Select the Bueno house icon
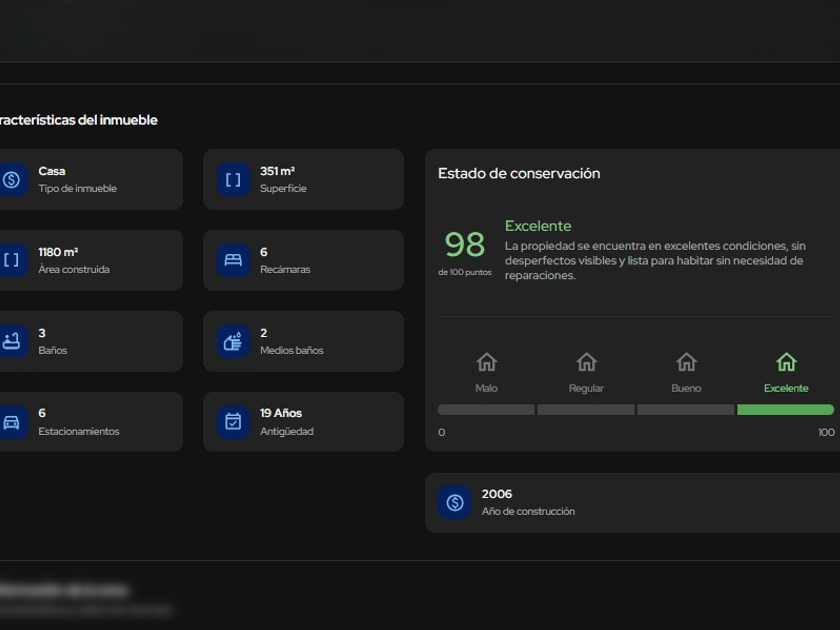840x630 pixels. [x=686, y=362]
